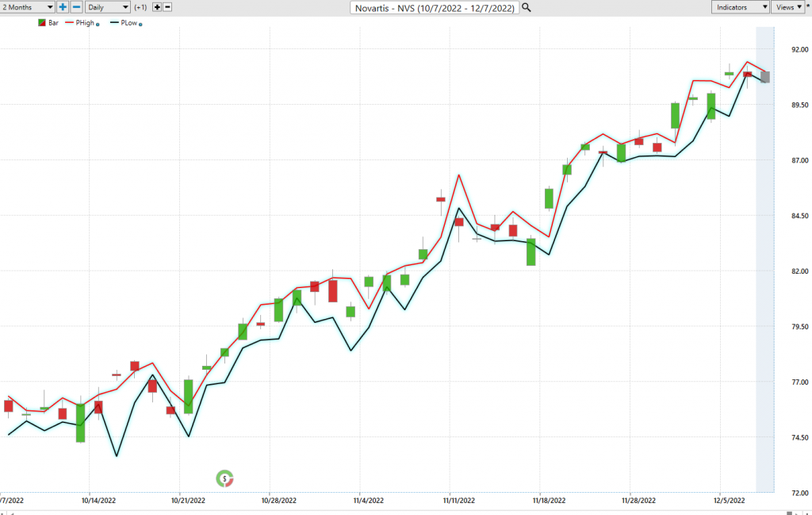Click the 92.00 price axis label
Image resolution: width=812 pixels, height=515 pixels.
pyautogui.click(x=799, y=50)
